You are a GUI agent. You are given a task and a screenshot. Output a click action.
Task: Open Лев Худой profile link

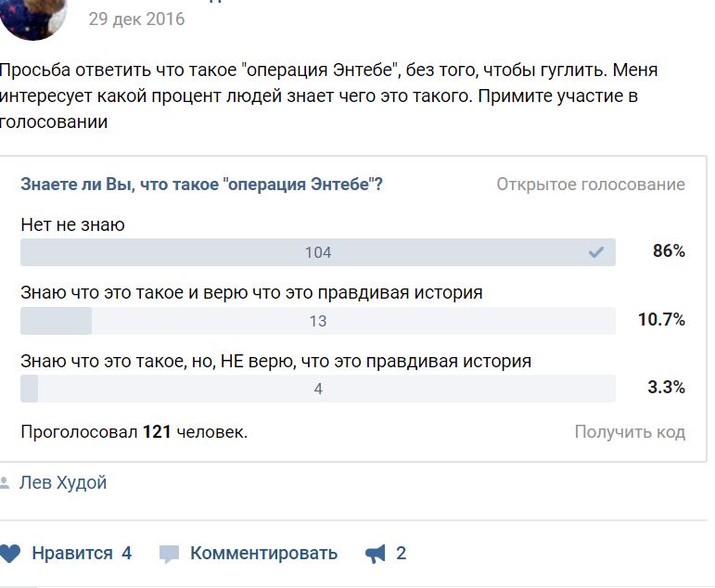click(x=63, y=482)
